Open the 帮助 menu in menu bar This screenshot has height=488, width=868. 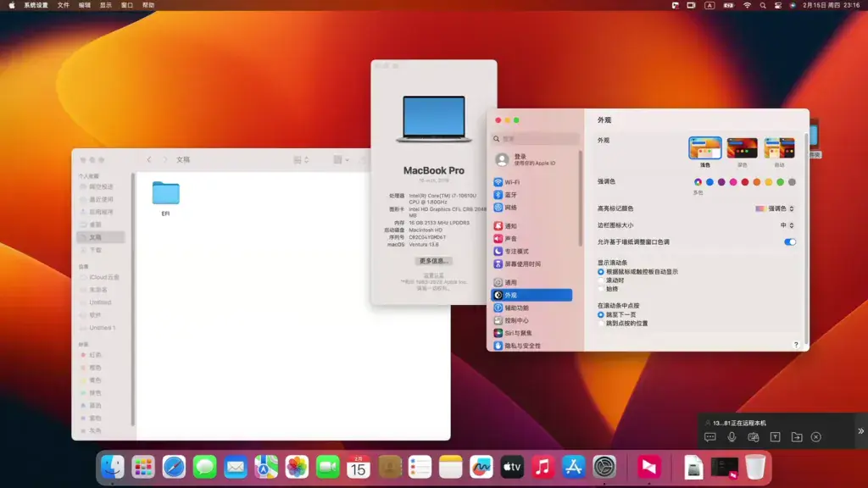[x=148, y=5]
